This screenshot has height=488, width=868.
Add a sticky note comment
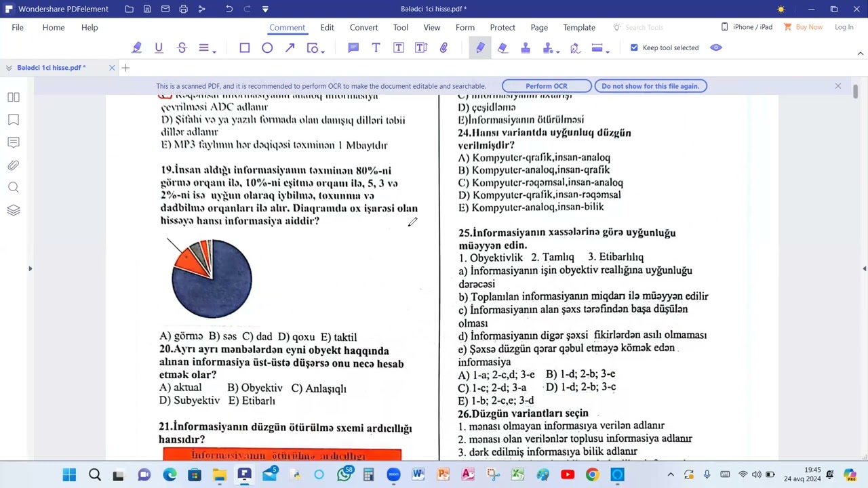(353, 47)
